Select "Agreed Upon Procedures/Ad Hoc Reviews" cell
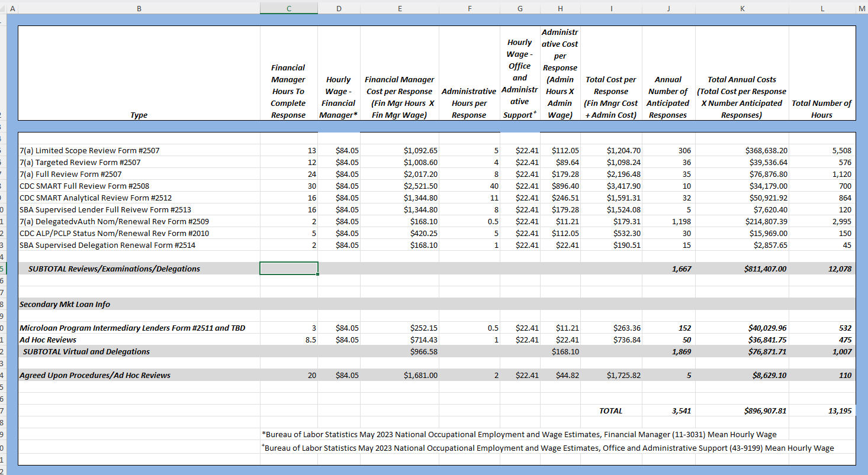The height and width of the screenshot is (475, 868). (x=95, y=375)
